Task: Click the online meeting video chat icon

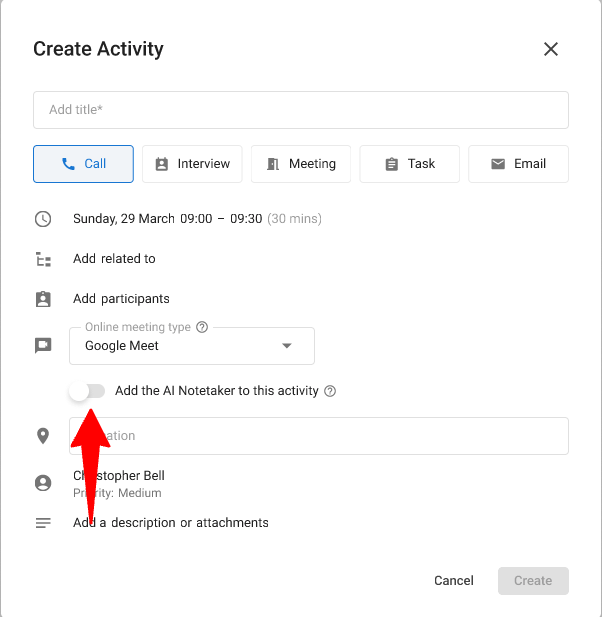Action: 43,345
